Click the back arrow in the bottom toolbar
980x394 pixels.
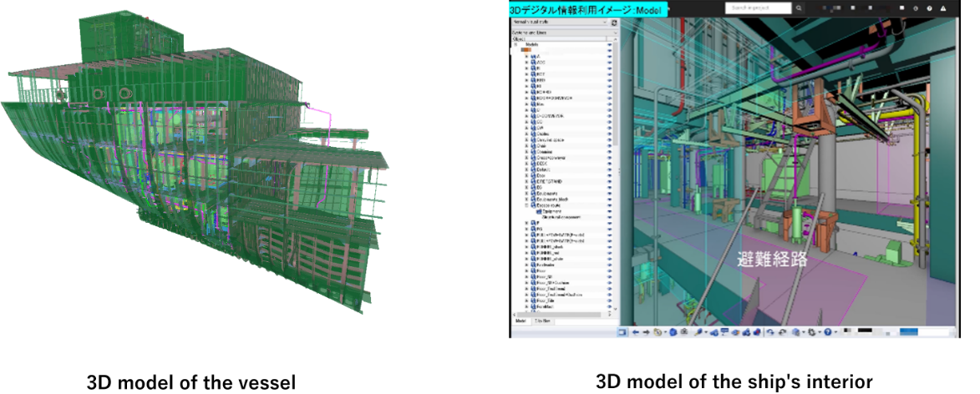[636, 332]
